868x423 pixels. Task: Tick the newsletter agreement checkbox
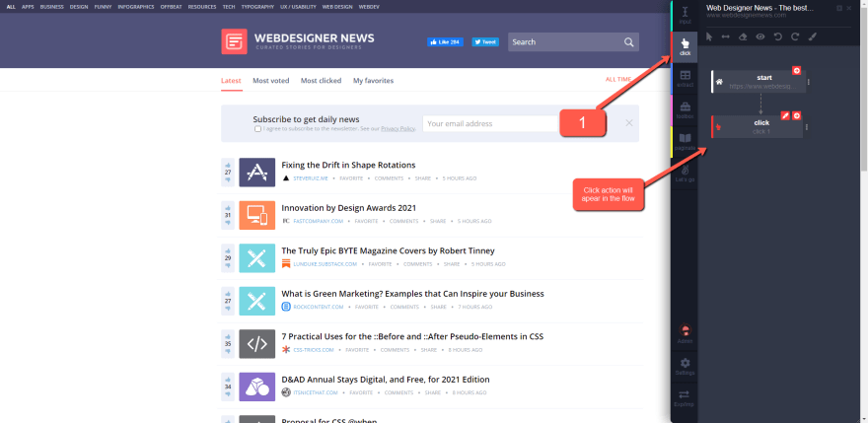point(257,128)
